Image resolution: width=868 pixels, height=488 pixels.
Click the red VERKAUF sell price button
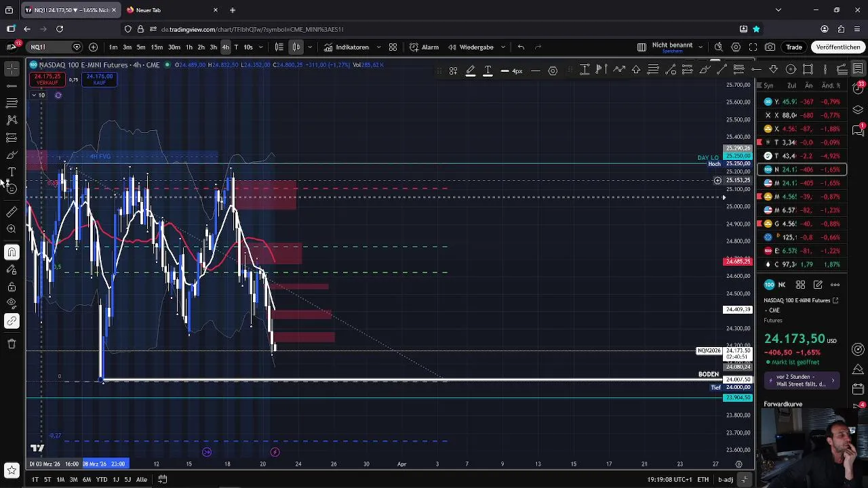coord(47,79)
